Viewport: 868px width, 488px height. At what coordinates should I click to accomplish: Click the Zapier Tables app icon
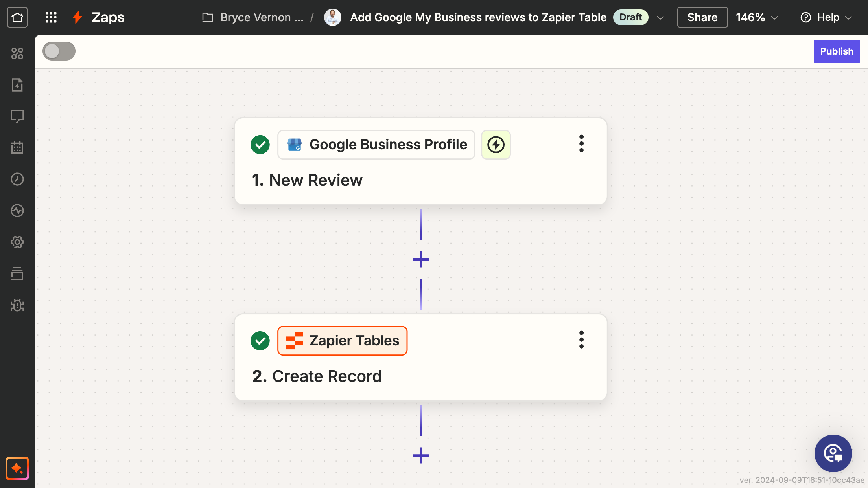coord(294,340)
